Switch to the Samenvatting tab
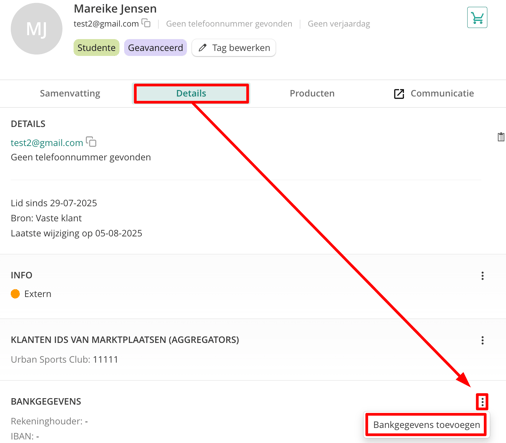Viewport: 506px width, 443px height. click(70, 93)
